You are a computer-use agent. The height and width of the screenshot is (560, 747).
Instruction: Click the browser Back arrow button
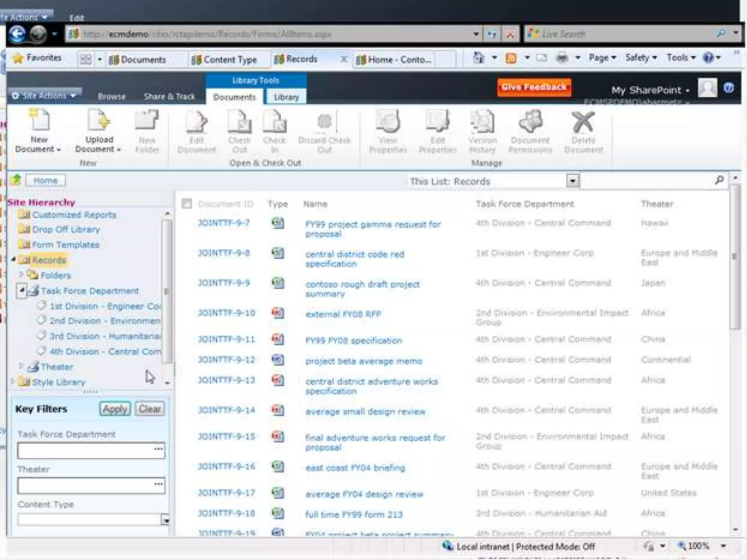point(17,35)
